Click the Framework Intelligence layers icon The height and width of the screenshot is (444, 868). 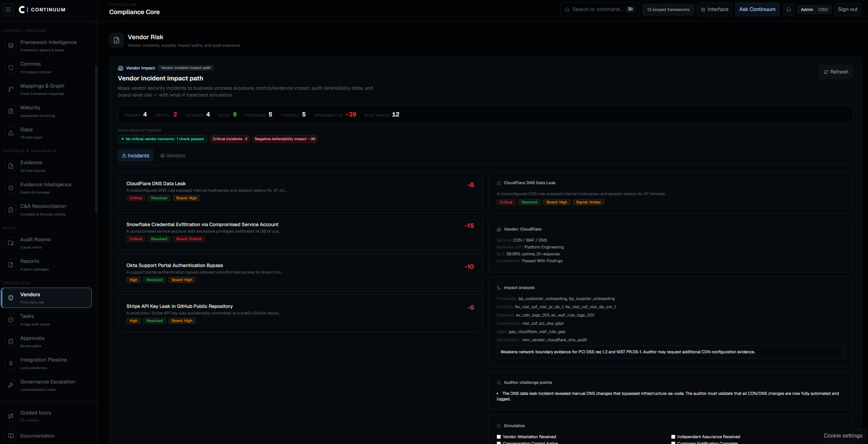[11, 45]
